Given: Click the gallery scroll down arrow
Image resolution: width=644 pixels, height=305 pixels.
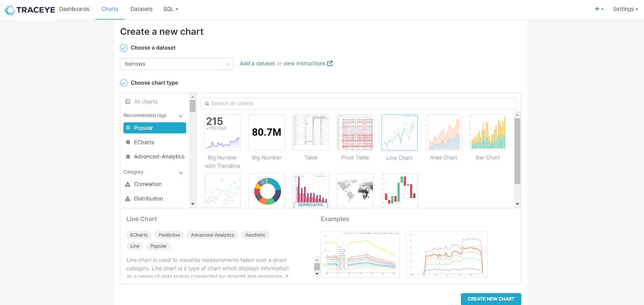Looking at the screenshot, I should click(x=517, y=204).
